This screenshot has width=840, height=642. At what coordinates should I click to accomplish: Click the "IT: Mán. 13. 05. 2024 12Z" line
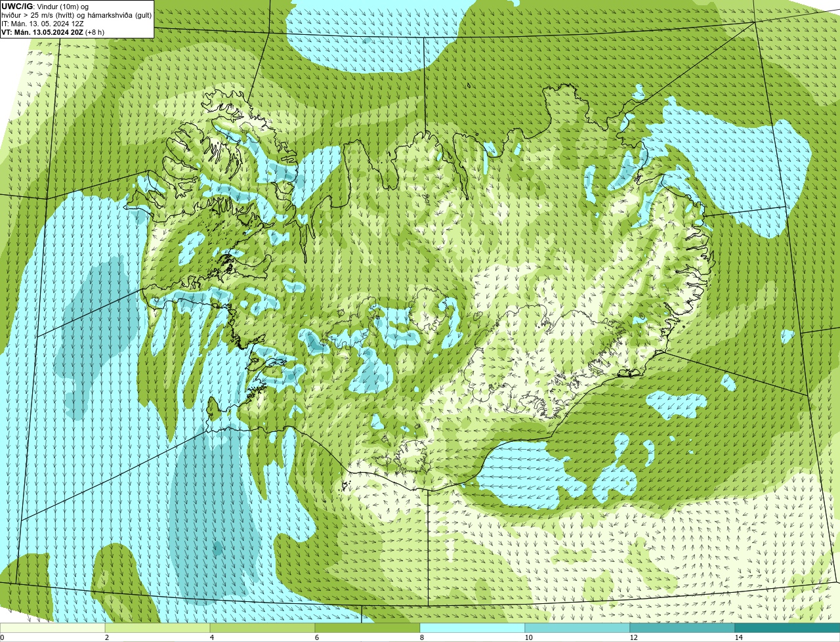click(42, 23)
